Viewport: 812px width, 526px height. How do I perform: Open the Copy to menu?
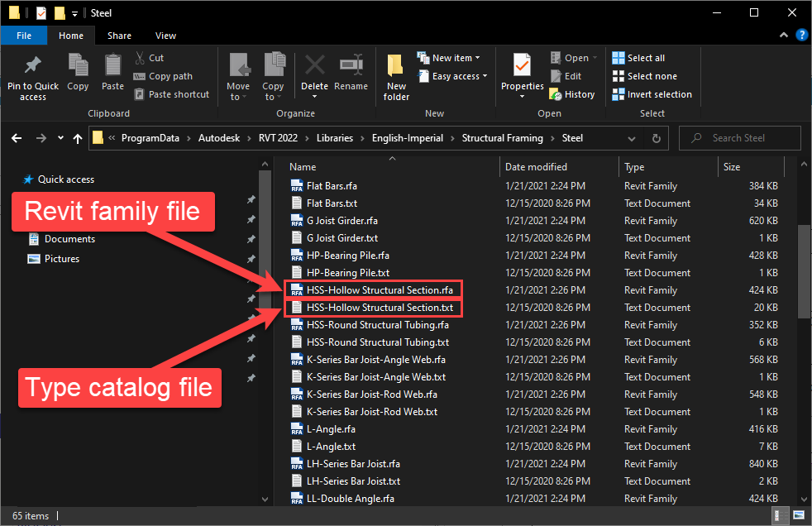pyautogui.click(x=273, y=77)
